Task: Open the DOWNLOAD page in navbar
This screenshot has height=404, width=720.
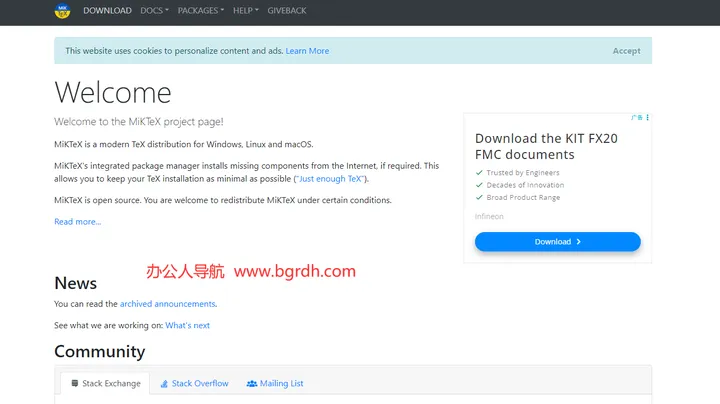Action: [x=107, y=11]
